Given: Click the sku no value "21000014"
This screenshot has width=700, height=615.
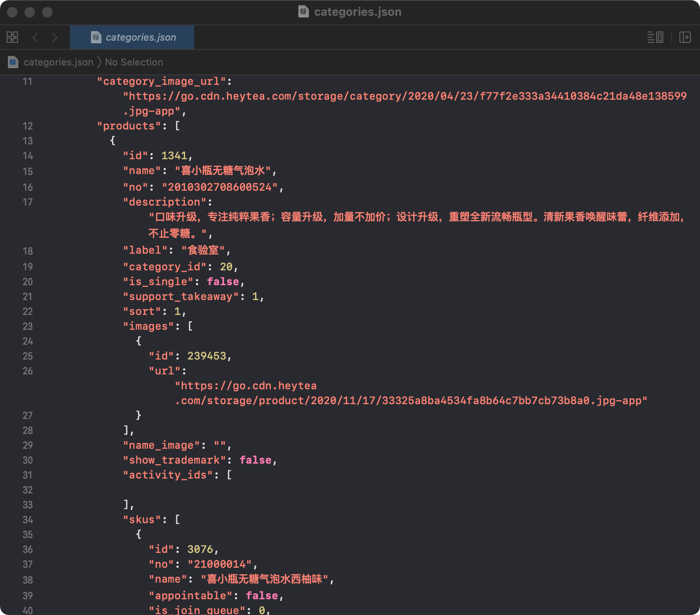Looking at the screenshot, I should (x=220, y=564).
